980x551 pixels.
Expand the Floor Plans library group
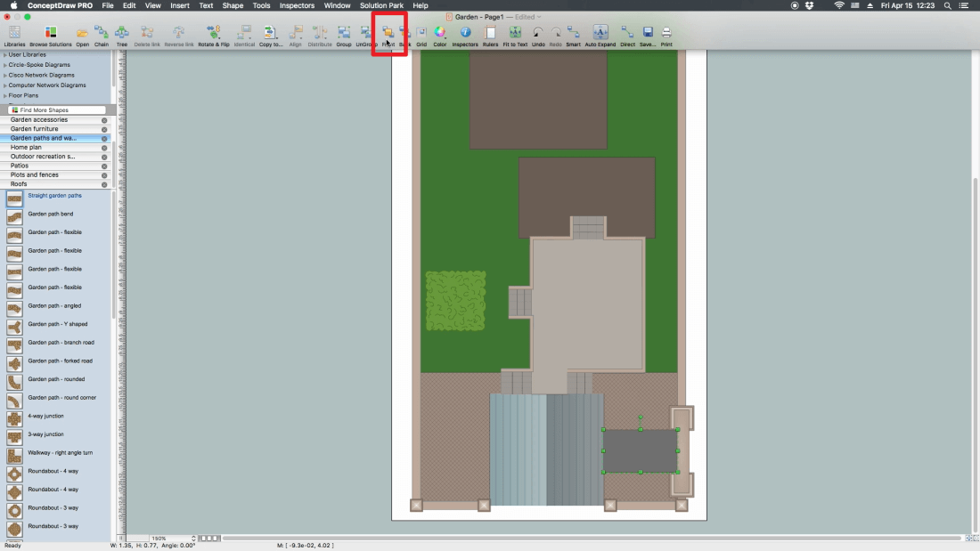(5, 95)
